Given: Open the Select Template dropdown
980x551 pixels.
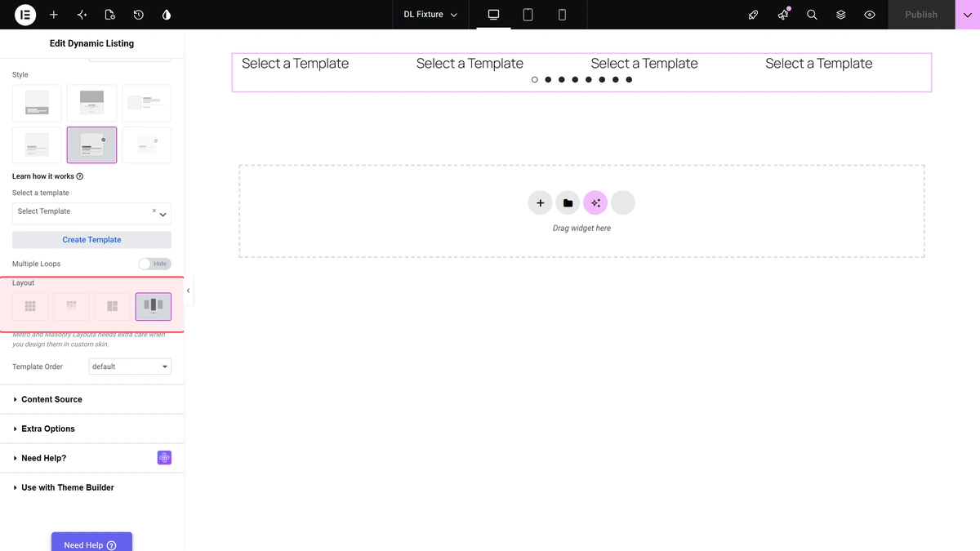Looking at the screenshot, I should coord(91,213).
